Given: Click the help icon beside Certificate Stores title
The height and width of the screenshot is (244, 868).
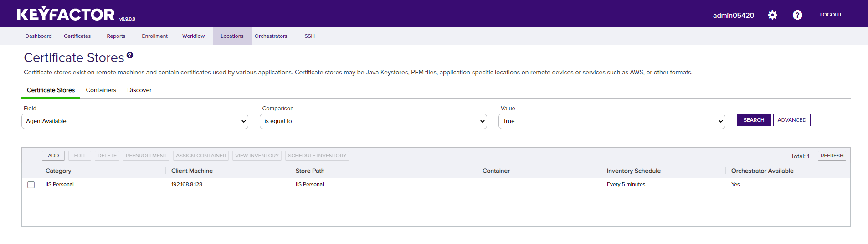Looking at the screenshot, I should point(130,55).
